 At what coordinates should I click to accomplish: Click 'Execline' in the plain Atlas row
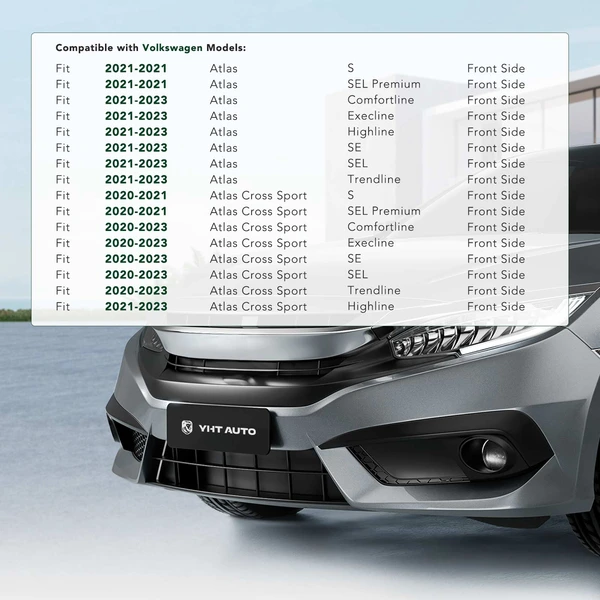pos(371,116)
